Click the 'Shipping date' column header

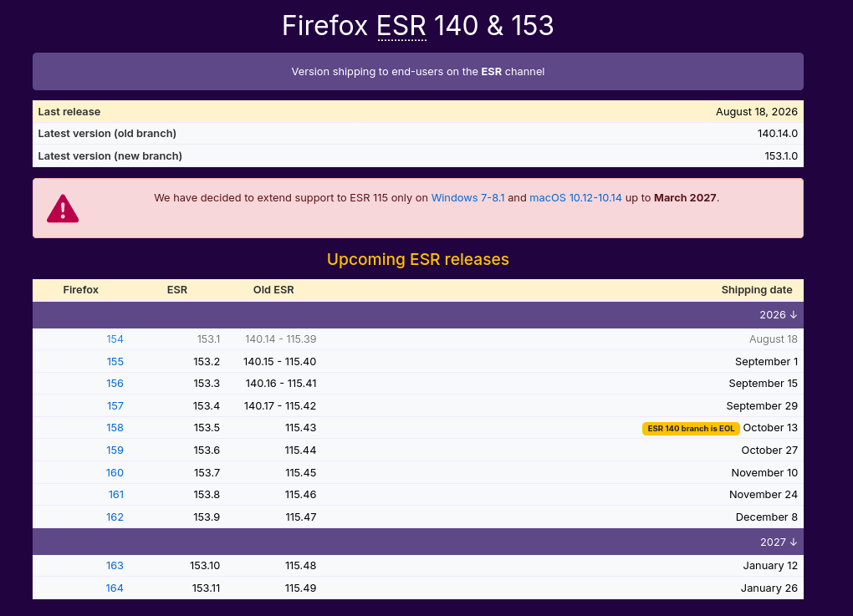tap(757, 290)
